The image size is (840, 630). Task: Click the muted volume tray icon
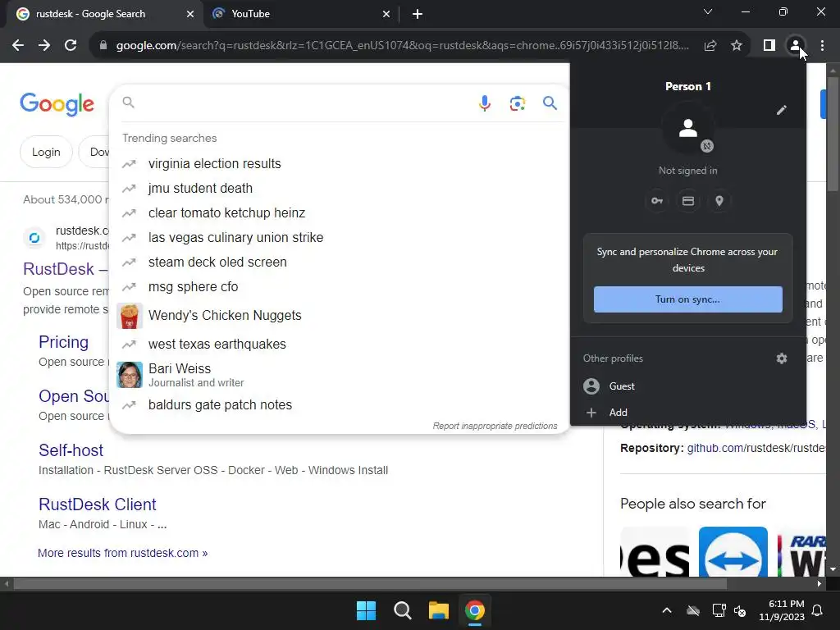tap(741, 610)
